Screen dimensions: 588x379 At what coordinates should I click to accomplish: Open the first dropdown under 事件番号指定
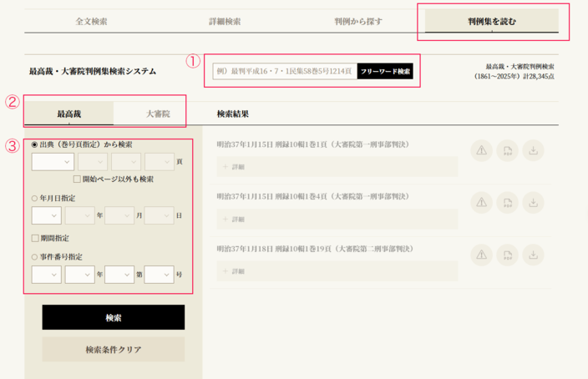[46, 274]
